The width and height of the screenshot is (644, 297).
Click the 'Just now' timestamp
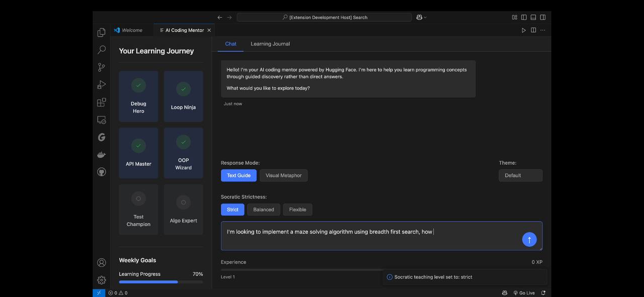[x=233, y=104]
